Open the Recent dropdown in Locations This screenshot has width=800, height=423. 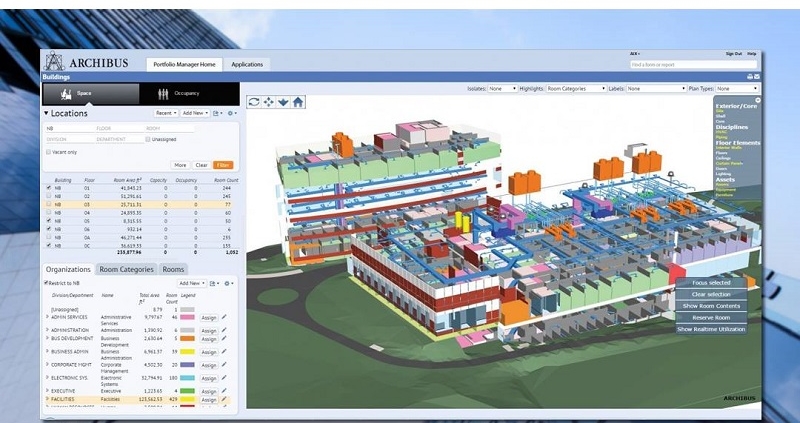[x=167, y=113]
